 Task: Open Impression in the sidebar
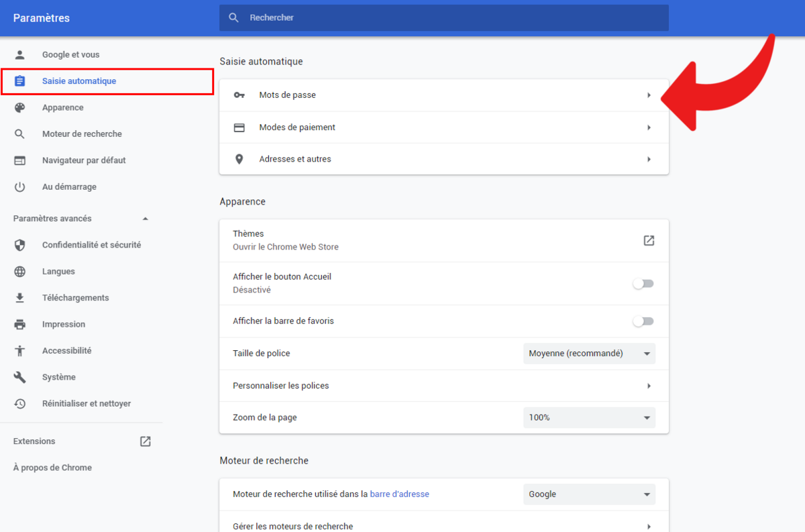coord(64,325)
